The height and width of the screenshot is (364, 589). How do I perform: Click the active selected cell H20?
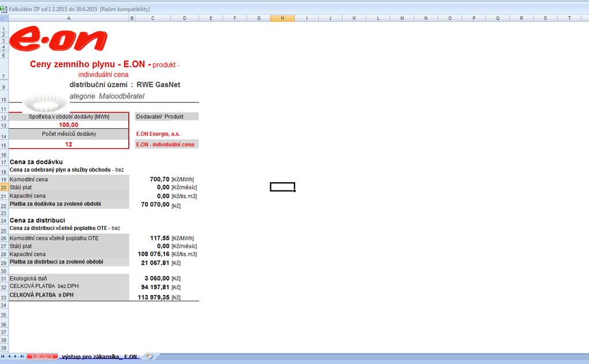(x=282, y=187)
